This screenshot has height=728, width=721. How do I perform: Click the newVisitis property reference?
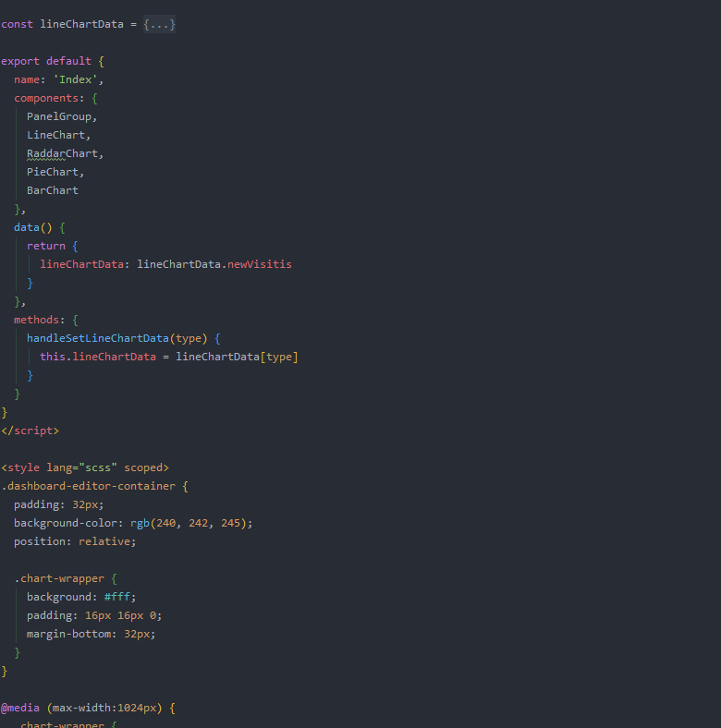pos(259,264)
